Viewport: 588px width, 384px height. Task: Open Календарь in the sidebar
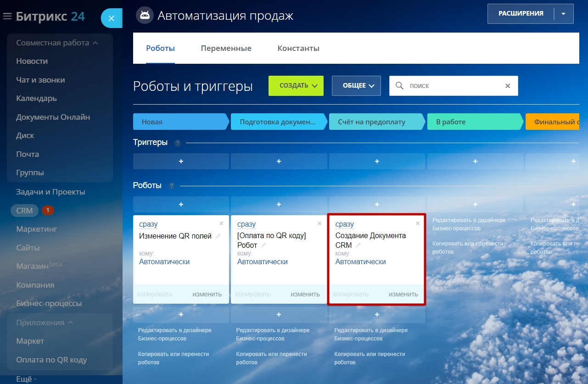coord(37,98)
